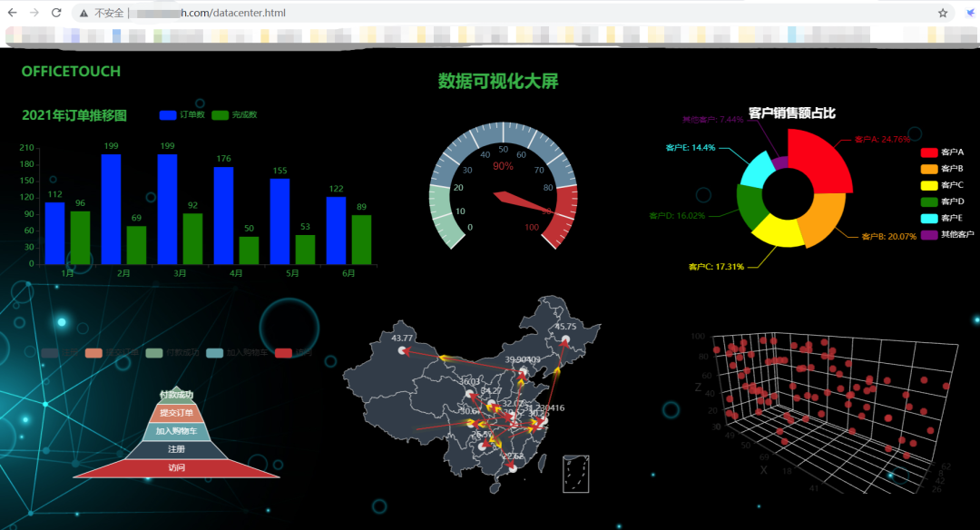
Task: Click the 数据可视化大屏 title
Action: click(498, 82)
